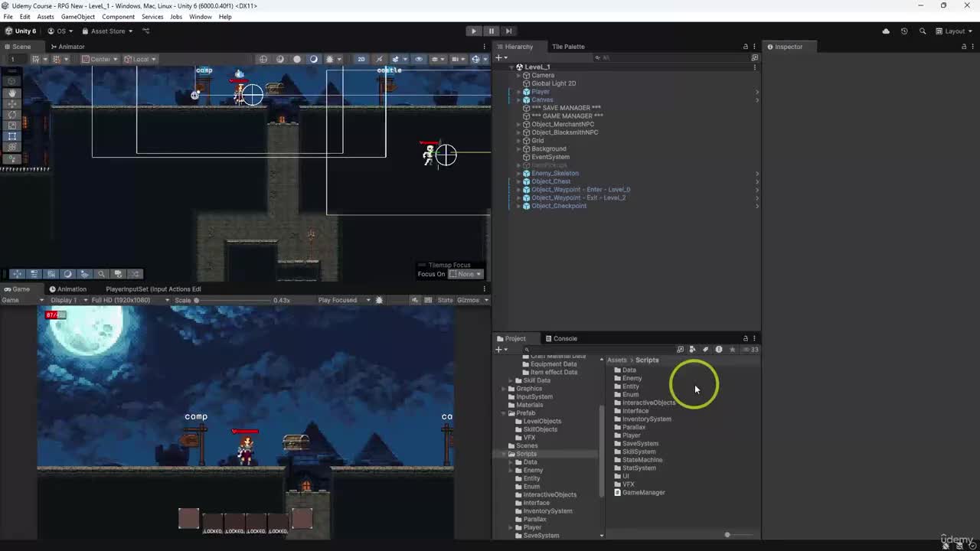Select the Move tool in Scene view
The image size is (980, 551).
point(12,103)
